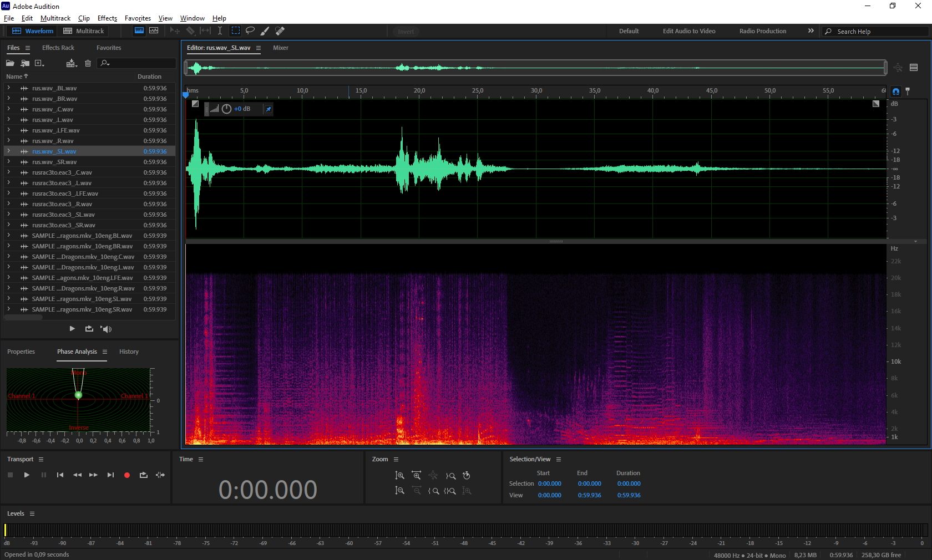Sort files by the Duration column header

tap(149, 77)
